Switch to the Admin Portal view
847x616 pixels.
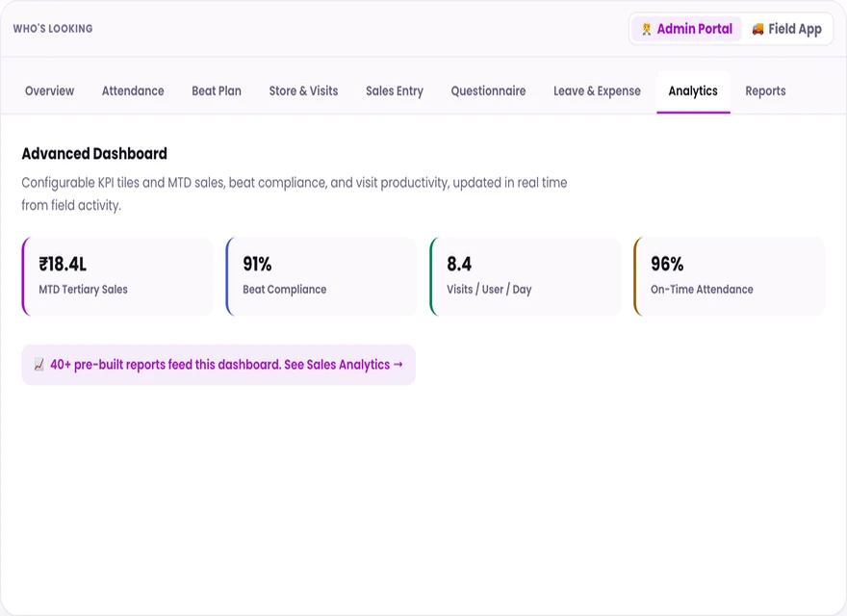(x=686, y=29)
